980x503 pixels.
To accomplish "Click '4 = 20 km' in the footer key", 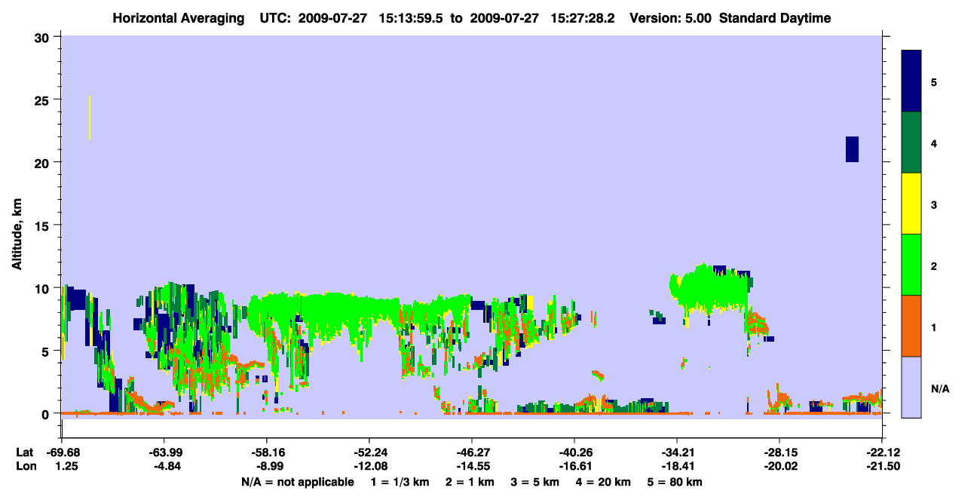I will [602, 482].
